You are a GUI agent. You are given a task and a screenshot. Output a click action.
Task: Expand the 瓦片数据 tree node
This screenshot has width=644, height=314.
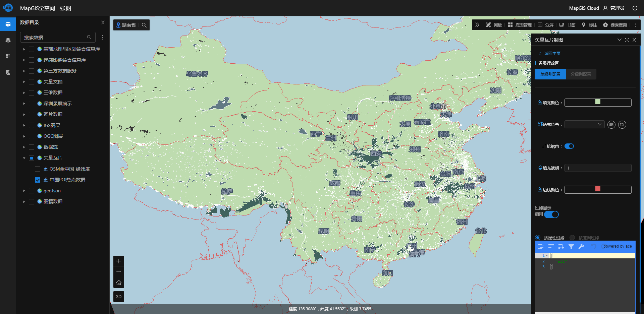tap(24, 115)
